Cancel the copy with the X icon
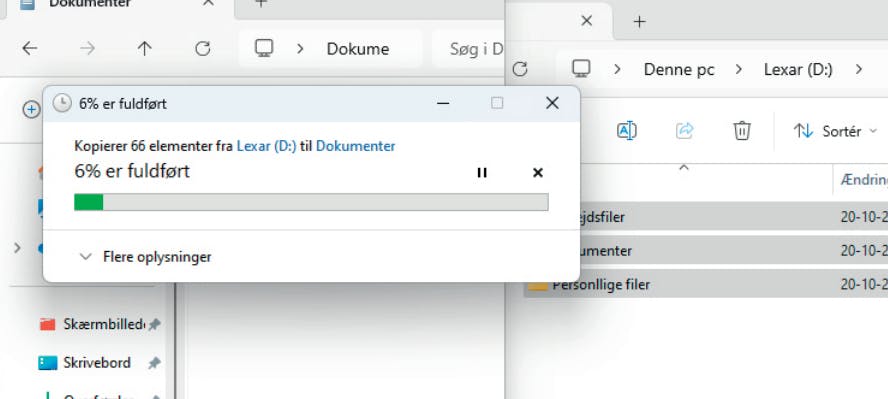The image size is (888, 399). pyautogui.click(x=538, y=173)
